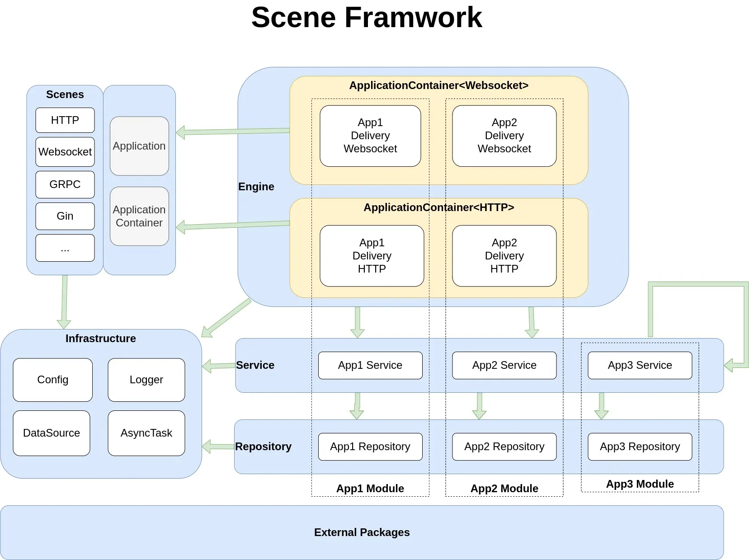This screenshot has height=560, width=749.
Task: Click the App2 Module label
Action: pyautogui.click(x=504, y=489)
